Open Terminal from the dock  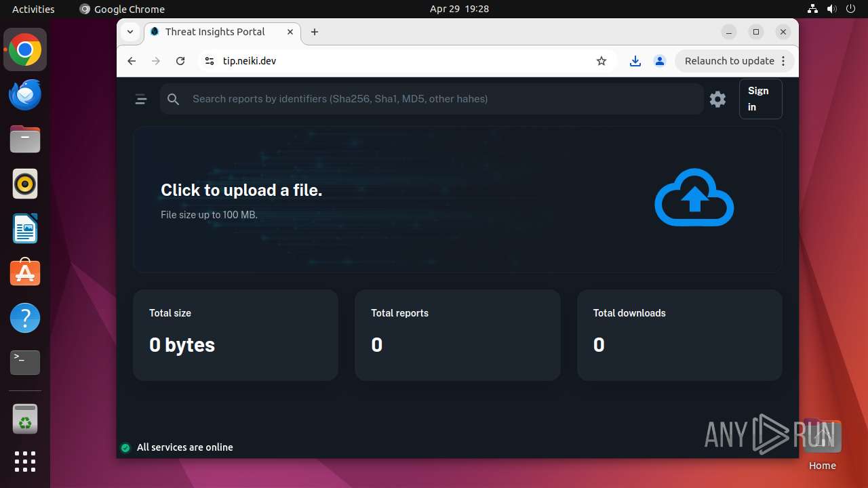tap(25, 363)
